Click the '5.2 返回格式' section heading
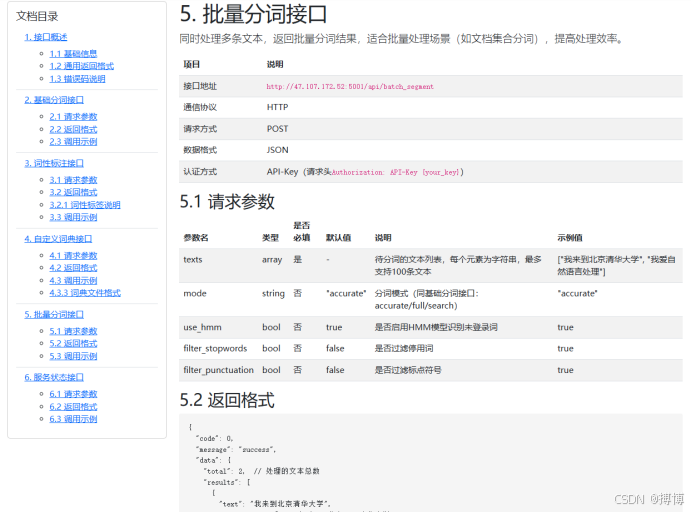Viewport: 692px width, 513px height. 227,400
